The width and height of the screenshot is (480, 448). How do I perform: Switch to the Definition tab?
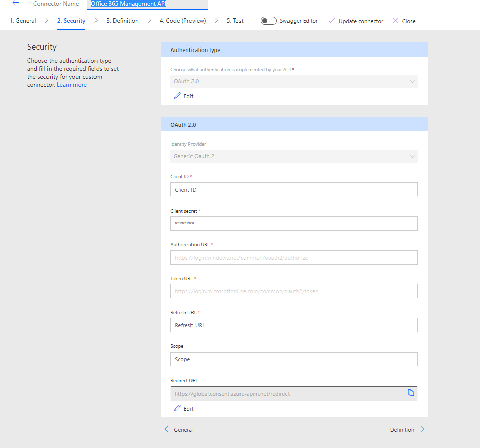click(122, 20)
